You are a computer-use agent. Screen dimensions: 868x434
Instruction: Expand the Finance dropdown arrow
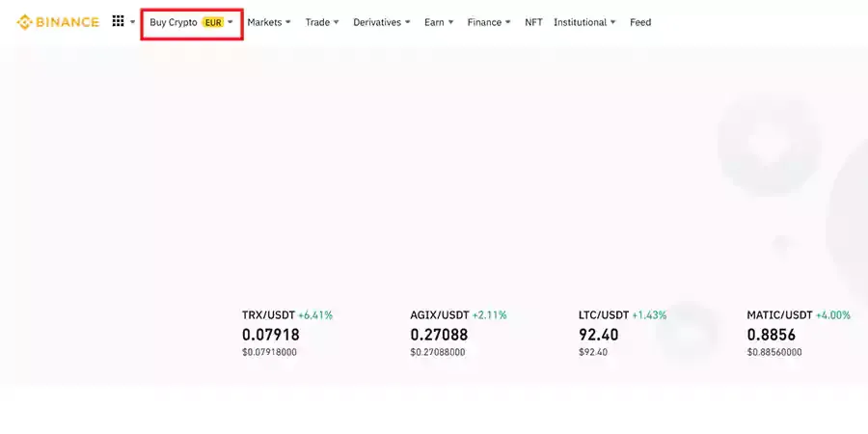(507, 22)
